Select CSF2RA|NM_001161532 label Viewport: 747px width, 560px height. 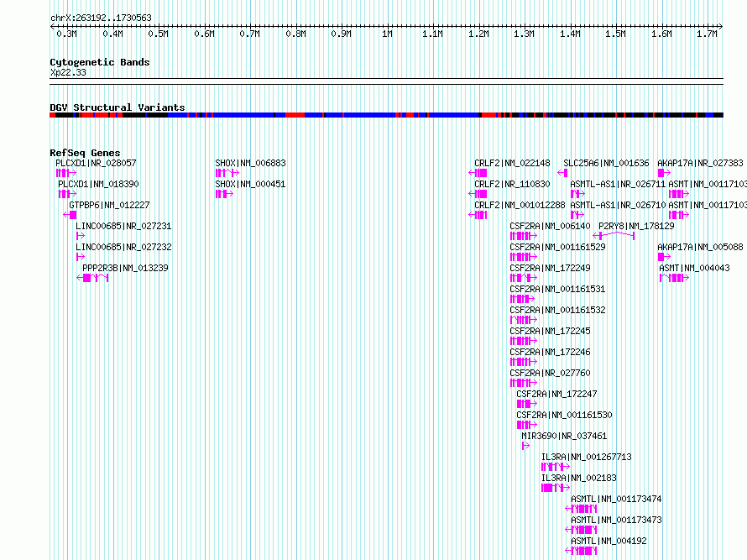point(557,310)
